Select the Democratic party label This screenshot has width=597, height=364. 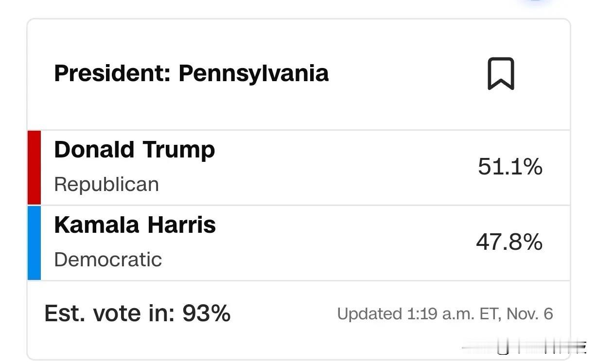[108, 260]
